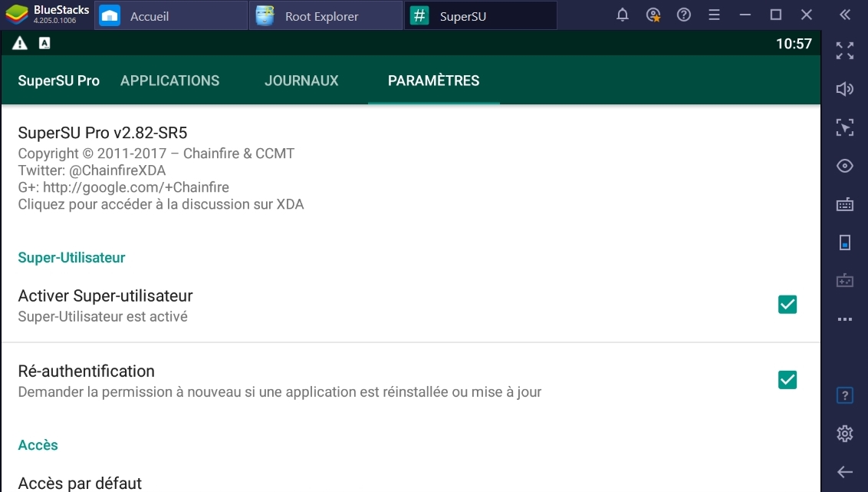Screen dimensions: 868x492
Task: Maximize the BlueStacks window
Action: pos(775,15)
